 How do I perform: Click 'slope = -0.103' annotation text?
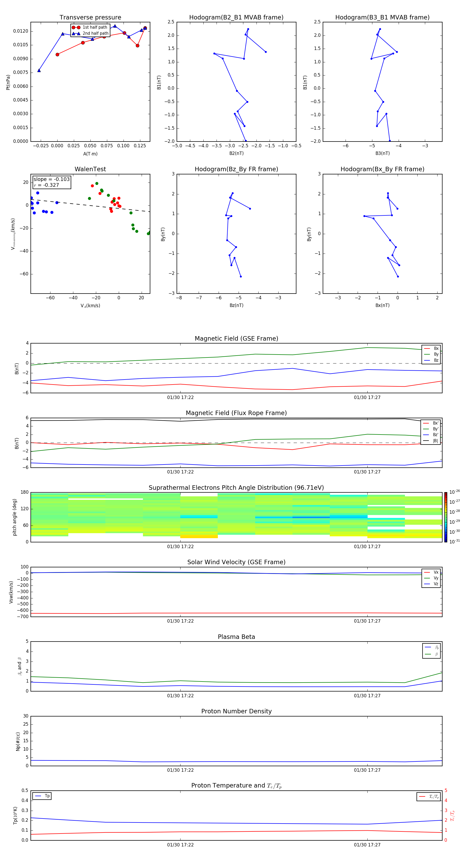pyautogui.click(x=52, y=179)
